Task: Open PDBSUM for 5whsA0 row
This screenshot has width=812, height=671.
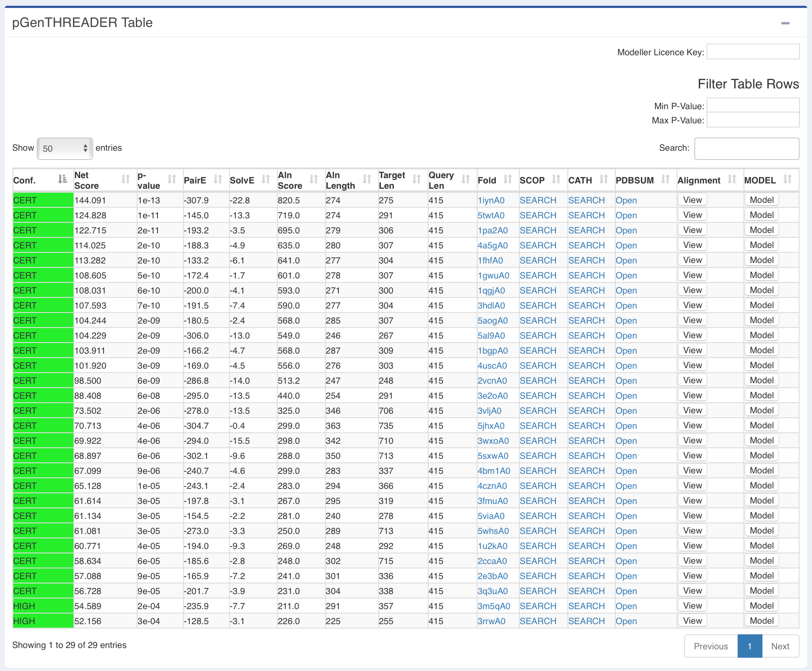Action: [x=626, y=531]
